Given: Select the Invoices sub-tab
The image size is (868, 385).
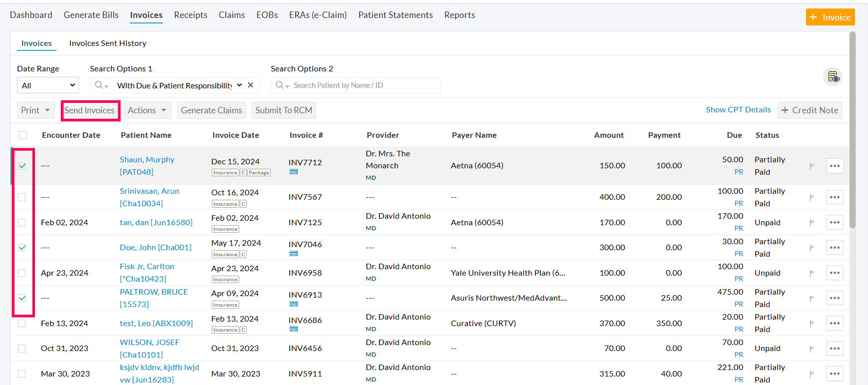Looking at the screenshot, I should (x=36, y=43).
